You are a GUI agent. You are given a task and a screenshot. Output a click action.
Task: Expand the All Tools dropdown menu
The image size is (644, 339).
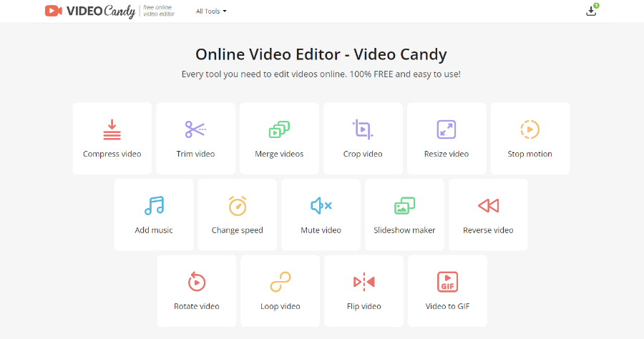point(211,11)
